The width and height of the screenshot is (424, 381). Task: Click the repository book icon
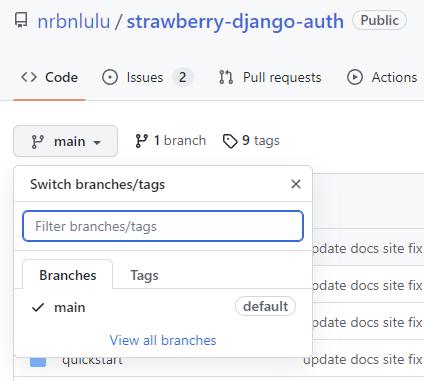[21, 20]
